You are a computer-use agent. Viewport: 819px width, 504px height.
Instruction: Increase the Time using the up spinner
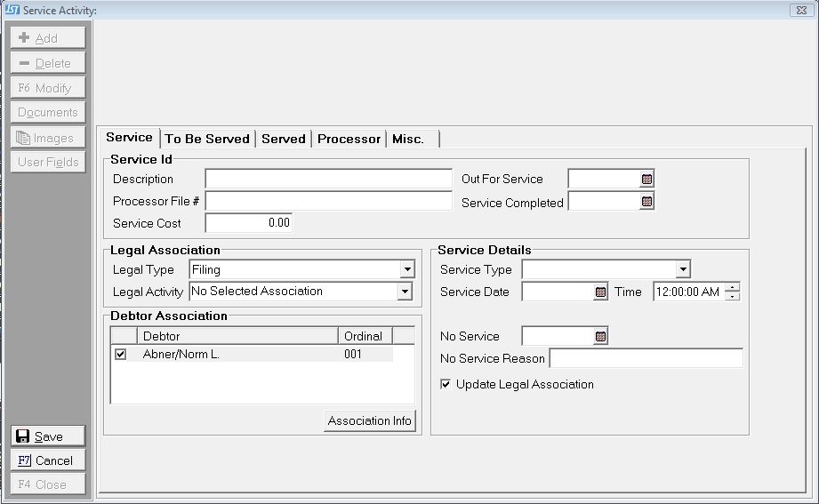(732, 287)
